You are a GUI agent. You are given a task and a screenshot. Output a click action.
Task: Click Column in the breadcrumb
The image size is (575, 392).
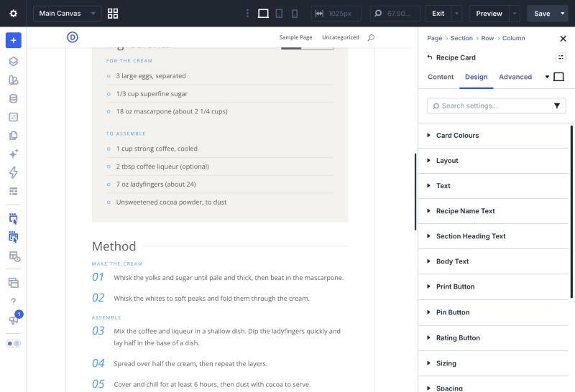513,38
